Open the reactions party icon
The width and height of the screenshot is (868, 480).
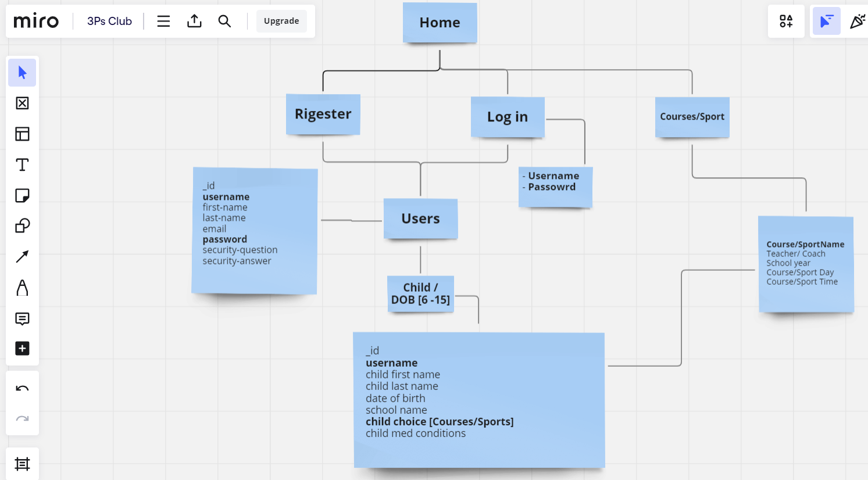[858, 22]
